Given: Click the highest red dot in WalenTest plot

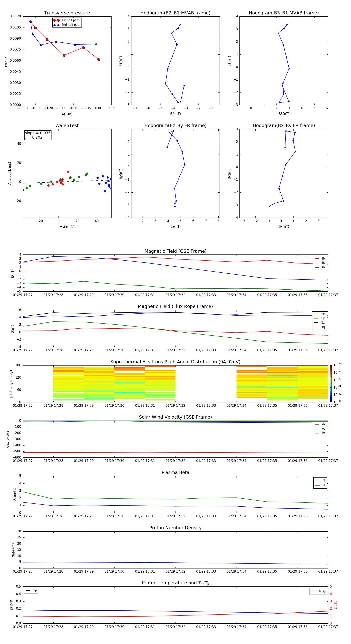Looking at the screenshot, I should pyautogui.click(x=68, y=172).
